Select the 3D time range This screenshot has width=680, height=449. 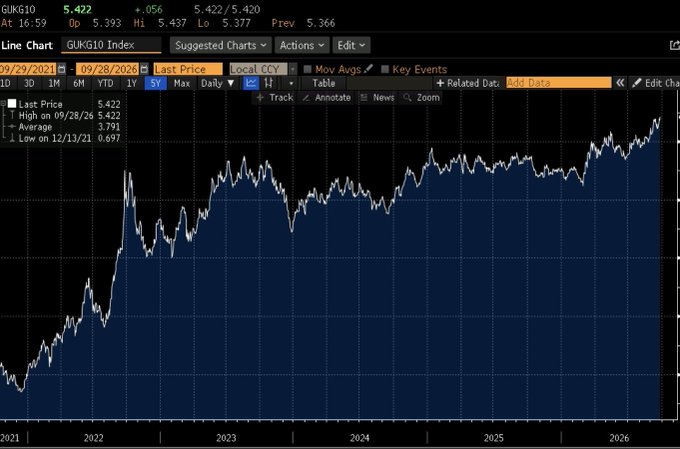point(29,83)
